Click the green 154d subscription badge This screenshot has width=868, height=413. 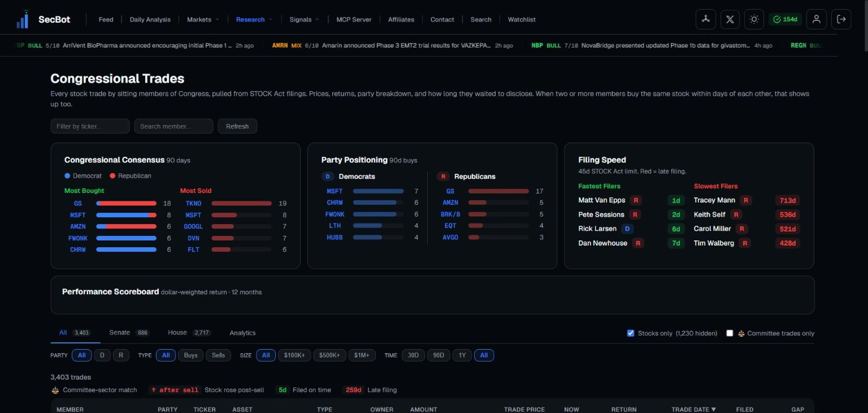pos(785,19)
